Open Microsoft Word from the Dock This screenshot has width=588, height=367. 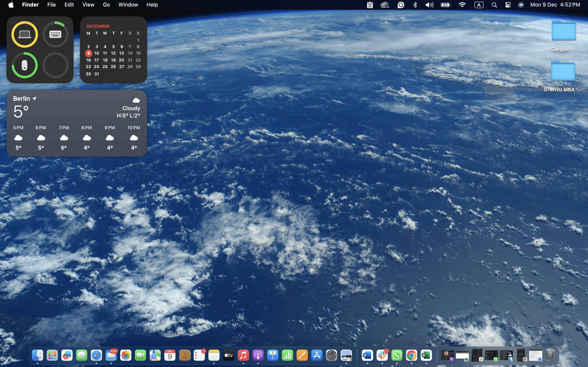tap(367, 356)
